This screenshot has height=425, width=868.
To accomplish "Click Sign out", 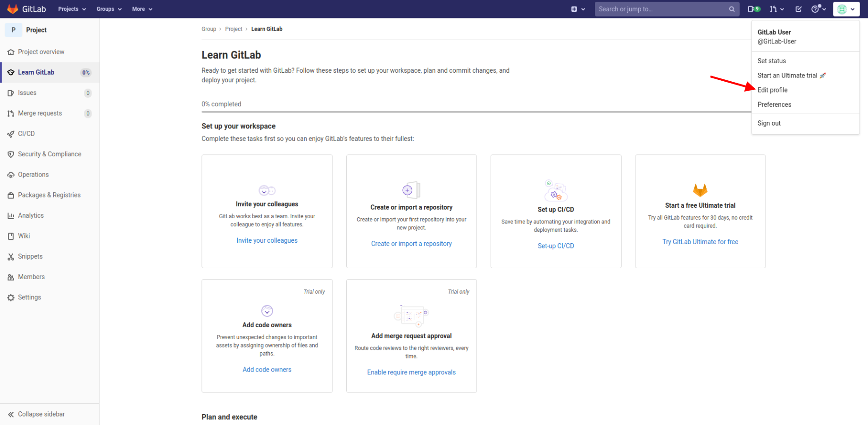I will pyautogui.click(x=769, y=123).
